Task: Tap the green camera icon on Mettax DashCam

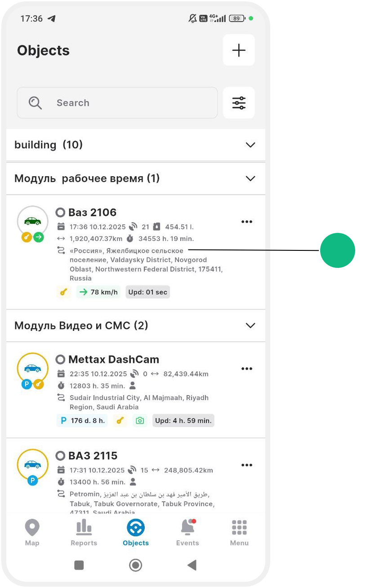Action: click(140, 421)
